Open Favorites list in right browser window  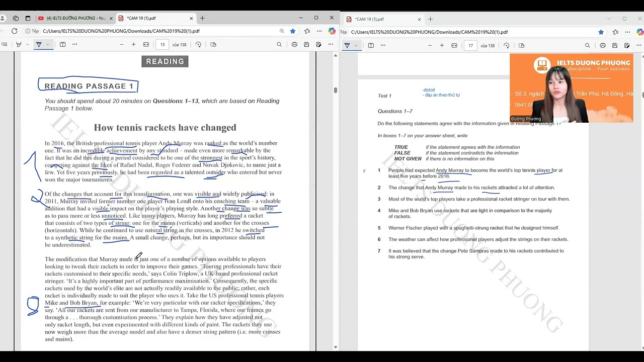tap(615, 32)
